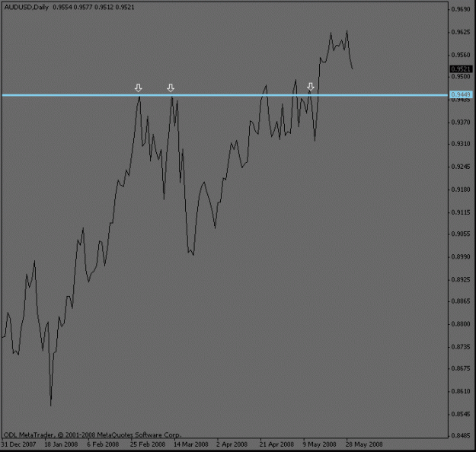
Task: Click the 0.9560 price axis label
Action: (461, 55)
